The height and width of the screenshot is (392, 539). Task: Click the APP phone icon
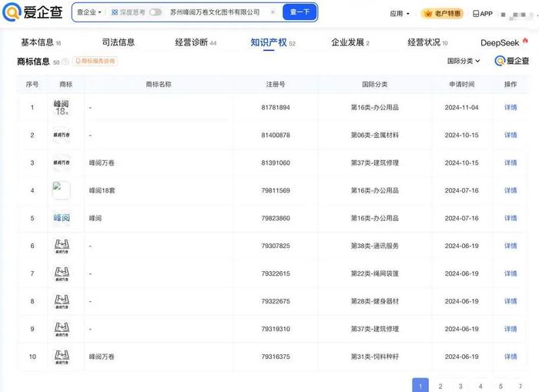pyautogui.click(x=483, y=13)
